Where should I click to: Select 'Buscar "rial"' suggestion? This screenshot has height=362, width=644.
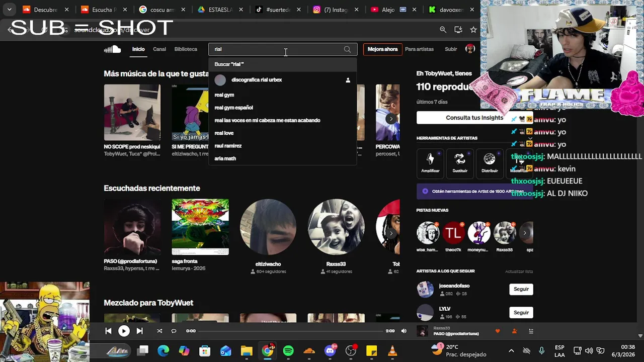283,64
